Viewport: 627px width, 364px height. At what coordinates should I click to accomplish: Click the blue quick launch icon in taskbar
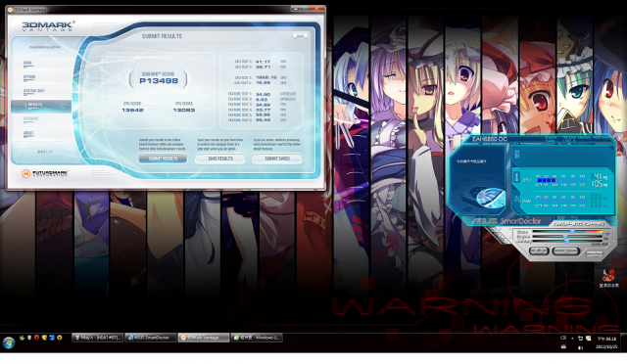tap(52, 338)
